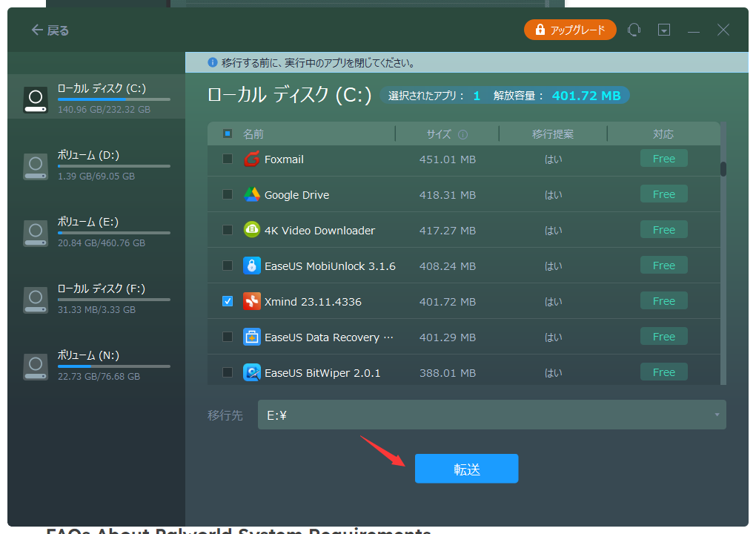Image resolution: width=756 pixels, height=534 pixels.
Task: Click the 4K Video Downloader icon
Action: pyautogui.click(x=252, y=230)
